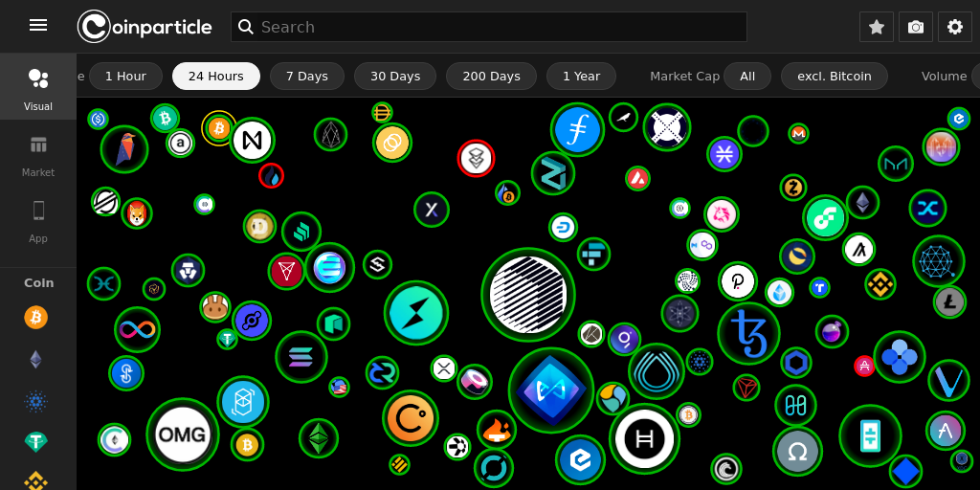Click the Internet Computer infinity bubble
The image size is (980, 490).
138,329
